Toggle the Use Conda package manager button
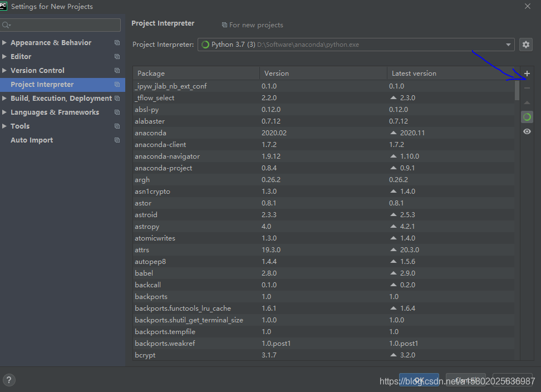 [x=527, y=117]
